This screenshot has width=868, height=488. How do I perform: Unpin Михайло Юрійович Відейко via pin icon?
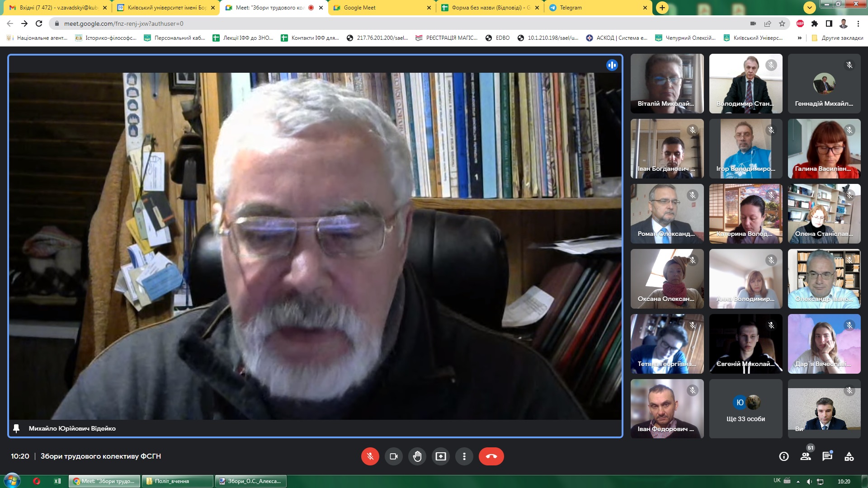click(x=16, y=428)
